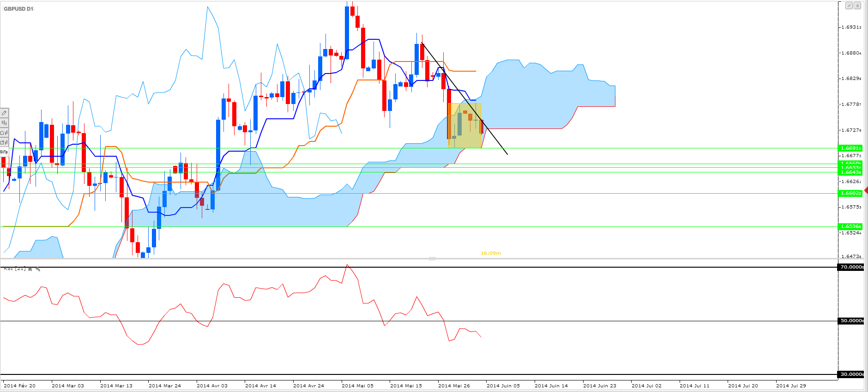Click the square-with-bars chart tool icon
Screen dimensions: 868x392
tap(4, 133)
